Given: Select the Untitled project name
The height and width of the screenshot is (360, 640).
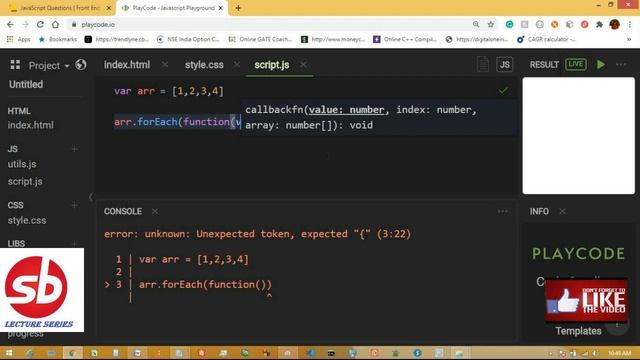Looking at the screenshot, I should 26,84.
